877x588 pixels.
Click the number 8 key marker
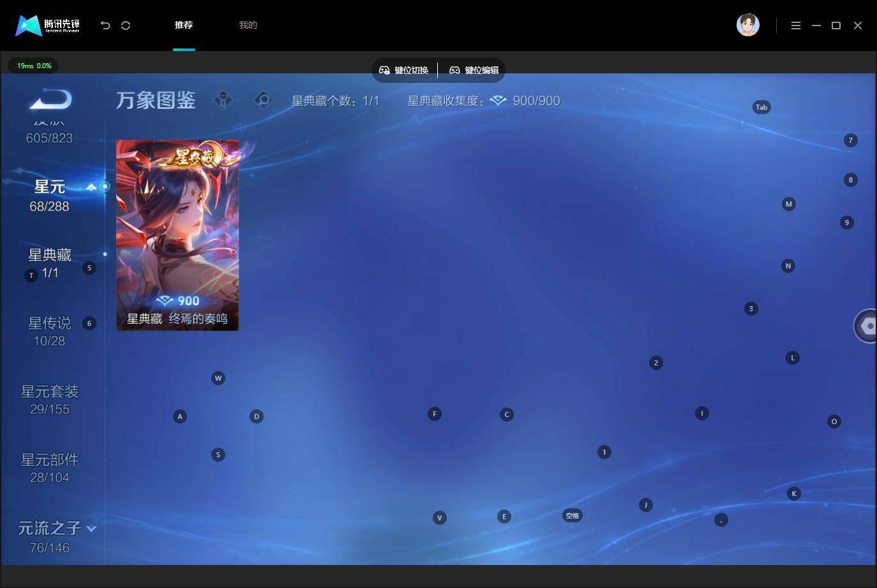pos(851,180)
